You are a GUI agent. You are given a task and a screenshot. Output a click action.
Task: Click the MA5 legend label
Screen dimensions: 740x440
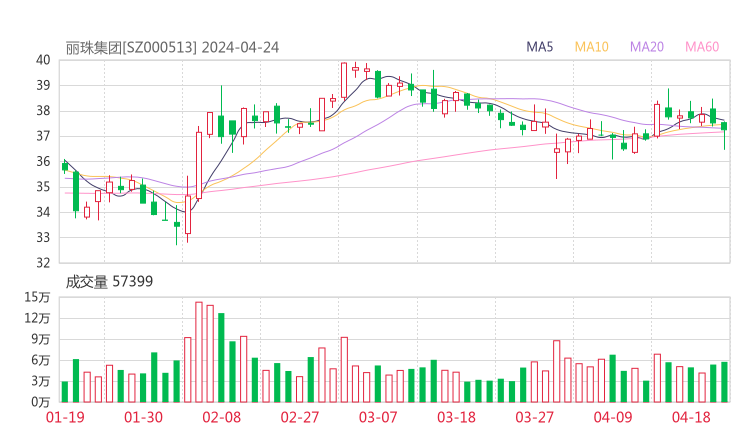point(539,47)
